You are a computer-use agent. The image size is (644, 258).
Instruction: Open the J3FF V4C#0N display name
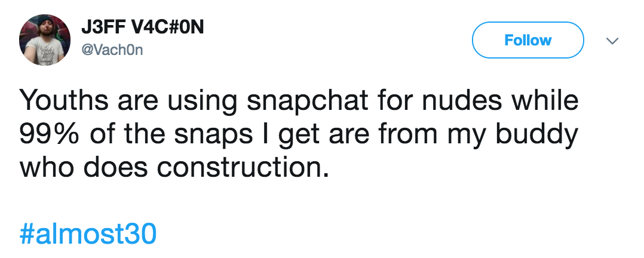click(143, 28)
